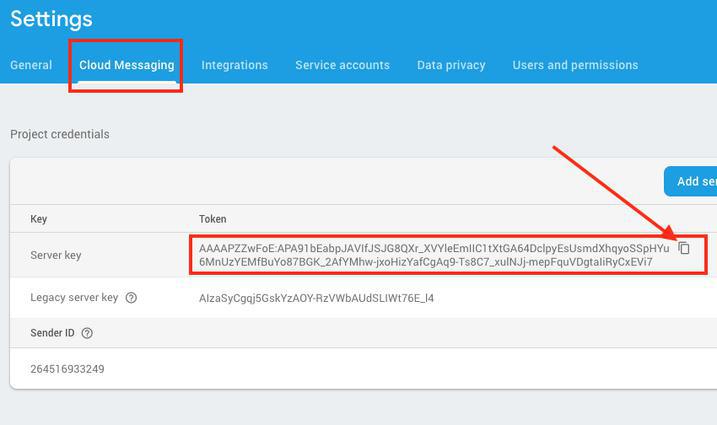Click the Sender ID number 264516933249
Viewport: 717px width, 425px height.
[68, 369]
